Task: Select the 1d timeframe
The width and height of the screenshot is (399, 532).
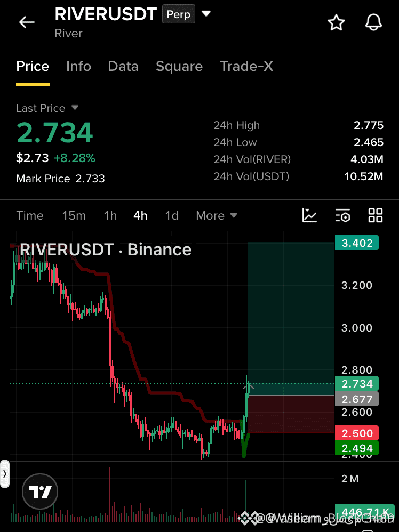Action: 172,215
